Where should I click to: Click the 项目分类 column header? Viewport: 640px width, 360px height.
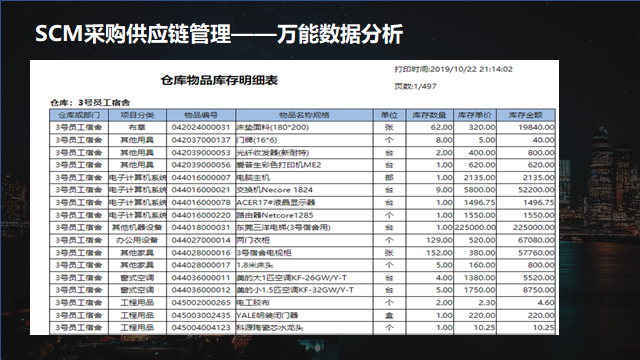point(138,115)
